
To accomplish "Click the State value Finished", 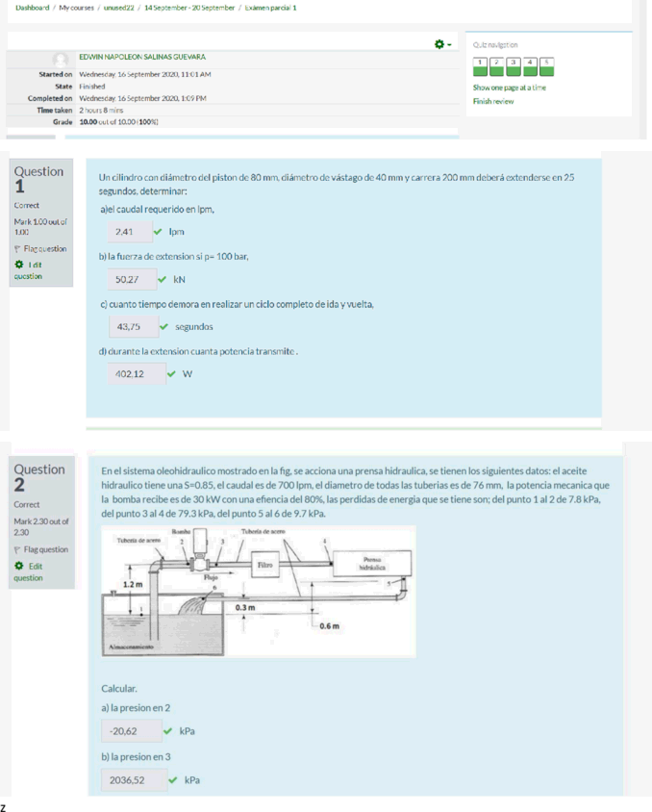I will coord(92,87).
